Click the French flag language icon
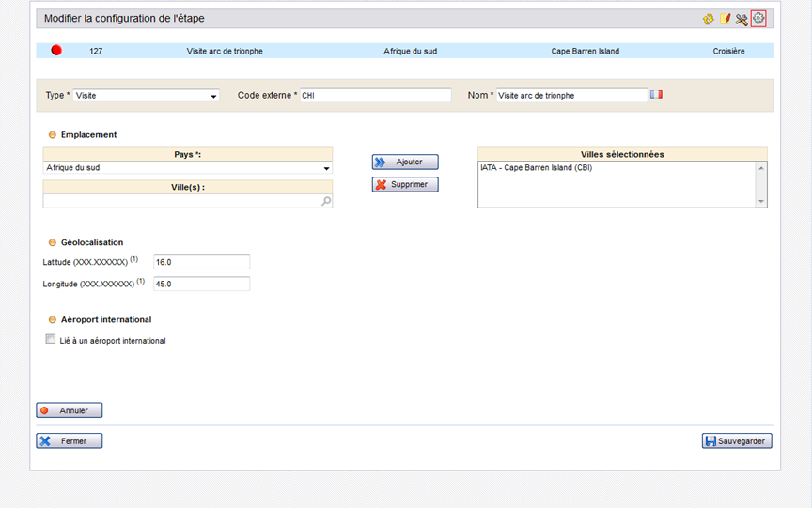Image resolution: width=812 pixels, height=508 pixels. 656,95
